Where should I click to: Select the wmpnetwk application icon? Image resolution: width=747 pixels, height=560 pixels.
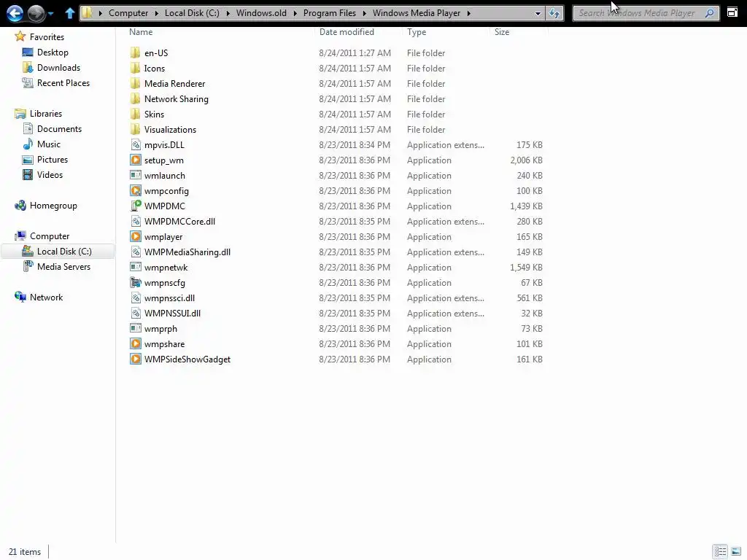tap(136, 267)
